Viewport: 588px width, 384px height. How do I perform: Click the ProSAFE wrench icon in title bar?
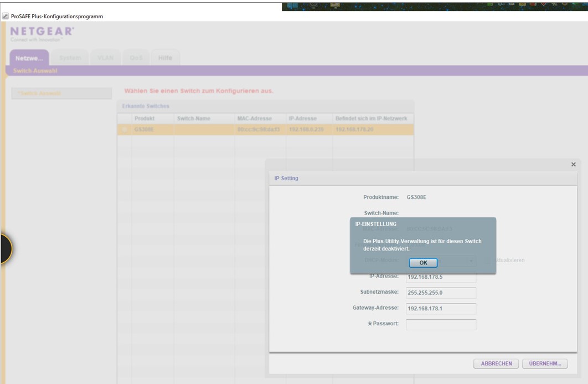[x=6, y=16]
